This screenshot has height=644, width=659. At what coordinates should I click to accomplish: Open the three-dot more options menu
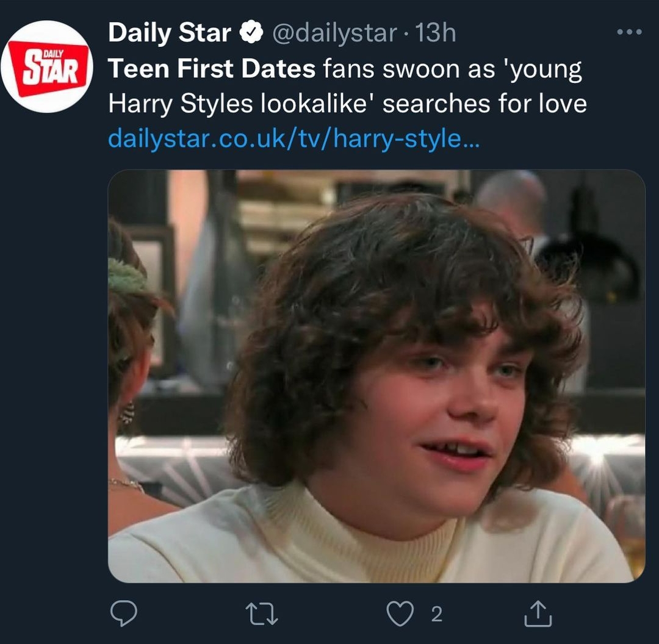[630, 32]
